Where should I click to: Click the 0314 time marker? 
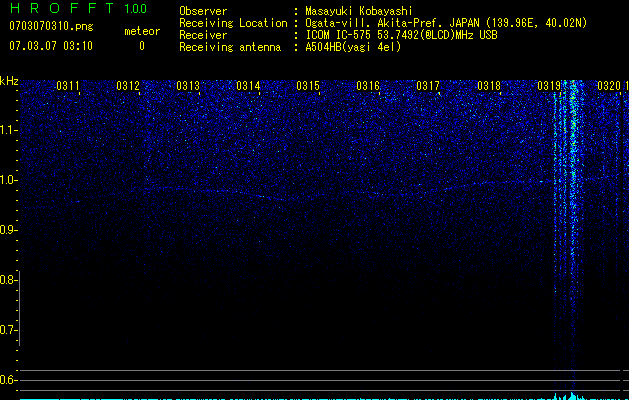248,86
